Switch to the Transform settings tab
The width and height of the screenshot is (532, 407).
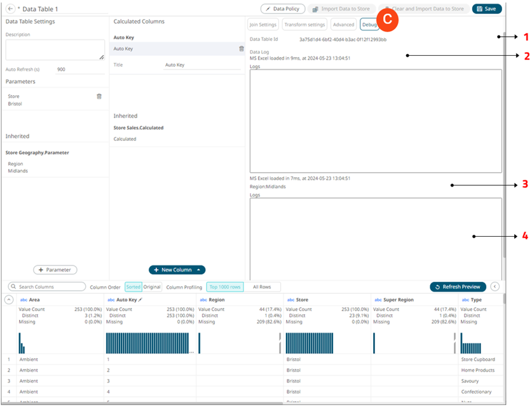click(304, 25)
